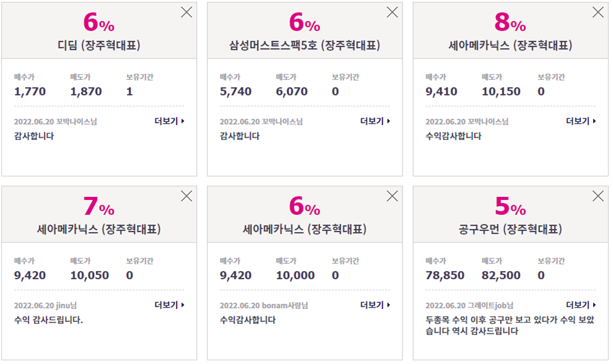Screen dimensions: 613x364
Task: Select the 공구우먼 (장주혁대표) heading
Action: tap(510, 229)
